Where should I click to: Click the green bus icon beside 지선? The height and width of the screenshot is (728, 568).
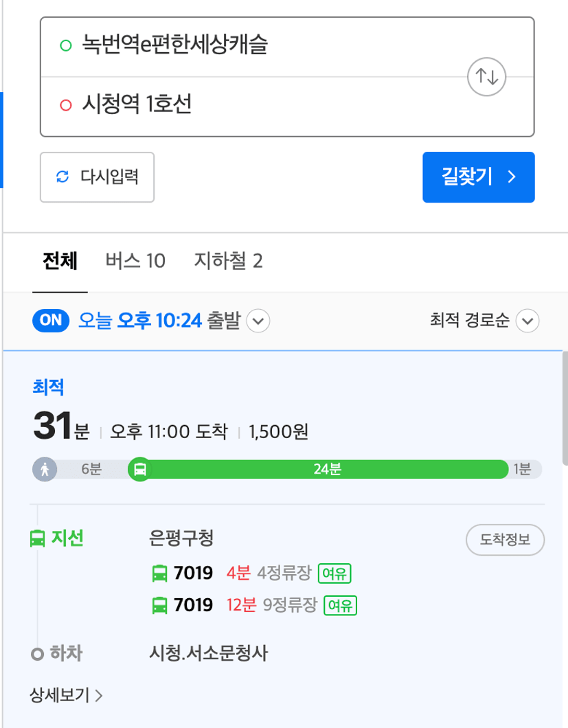(x=37, y=538)
